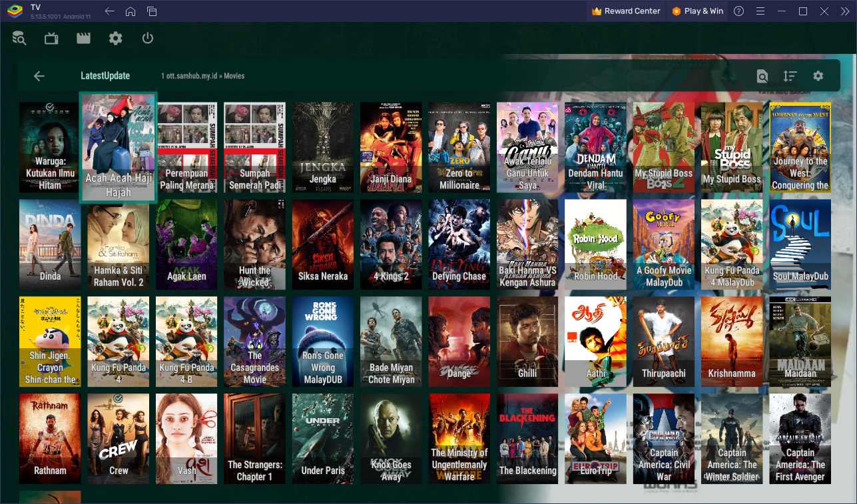The image size is (857, 504).
Task: Open the BlueStacks hamburger menu
Action: click(760, 11)
